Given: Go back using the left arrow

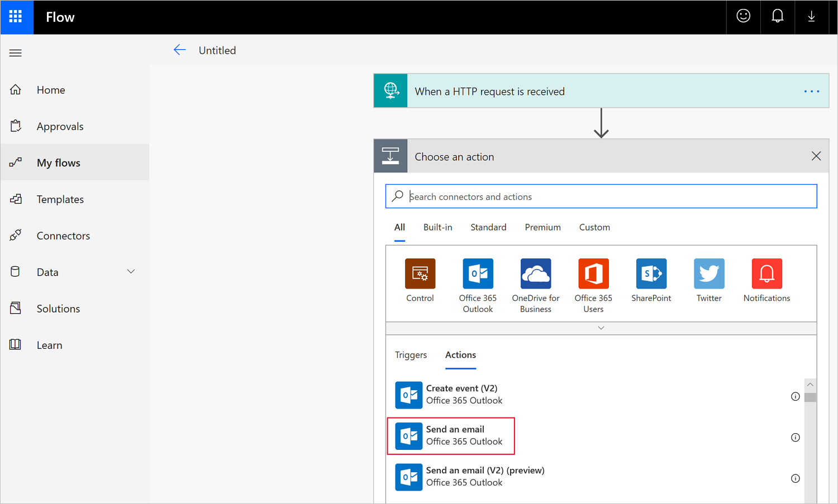Looking at the screenshot, I should pyautogui.click(x=179, y=50).
